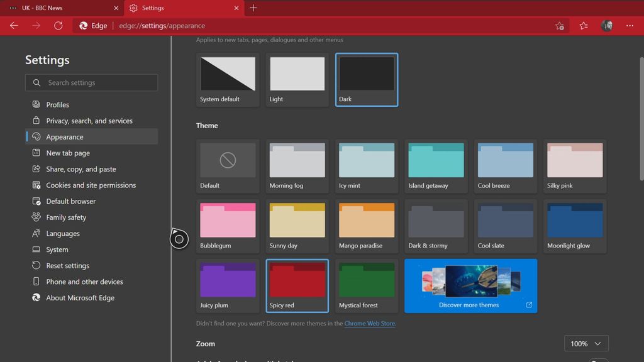Viewport: 644px width, 362px height.
Task: Click the Profiles icon in the sidebar
Action: 35,104
